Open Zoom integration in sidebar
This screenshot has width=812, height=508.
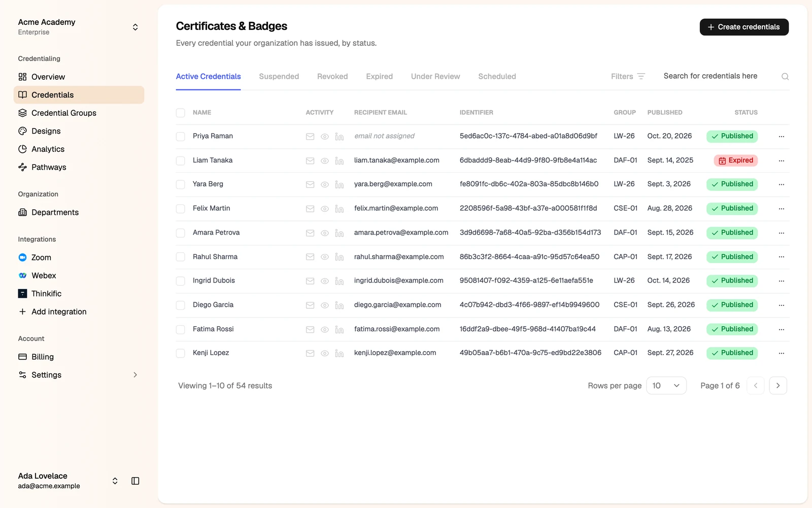(x=79, y=258)
